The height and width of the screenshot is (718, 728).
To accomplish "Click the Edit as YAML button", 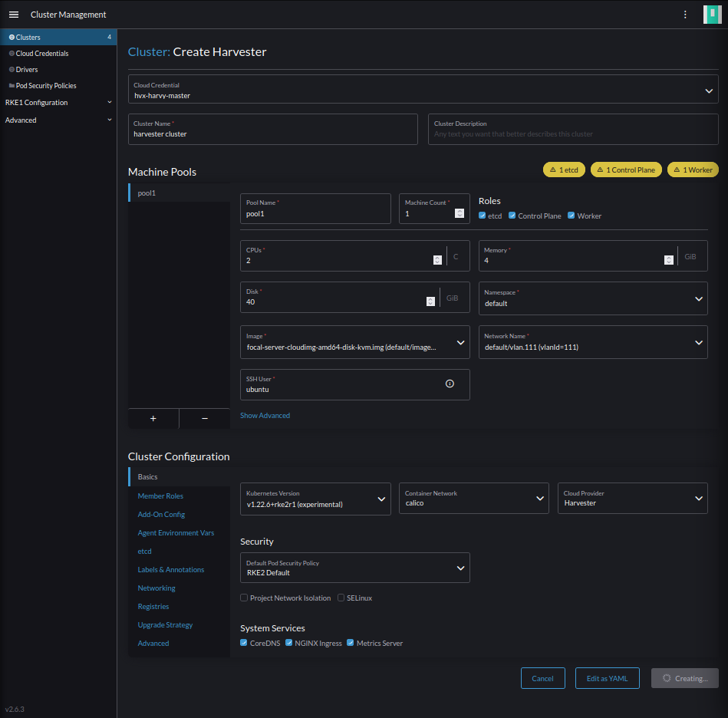I will (607, 678).
